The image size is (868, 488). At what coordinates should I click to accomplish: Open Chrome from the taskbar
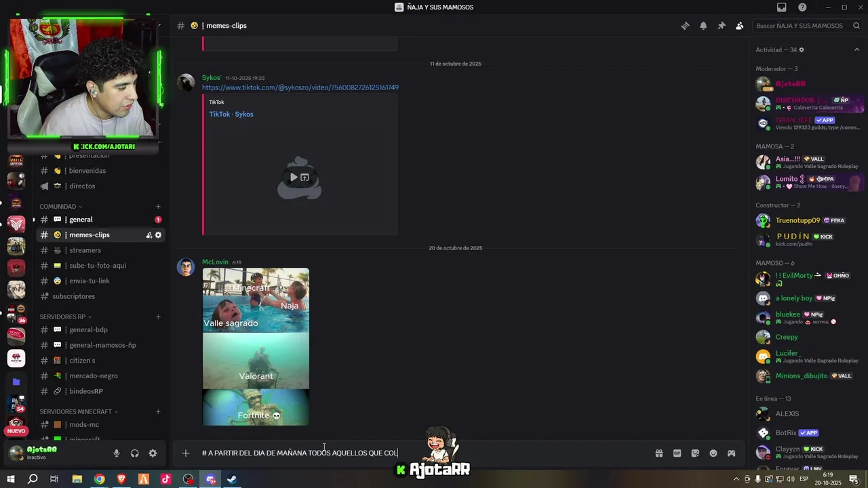pyautogui.click(x=100, y=479)
